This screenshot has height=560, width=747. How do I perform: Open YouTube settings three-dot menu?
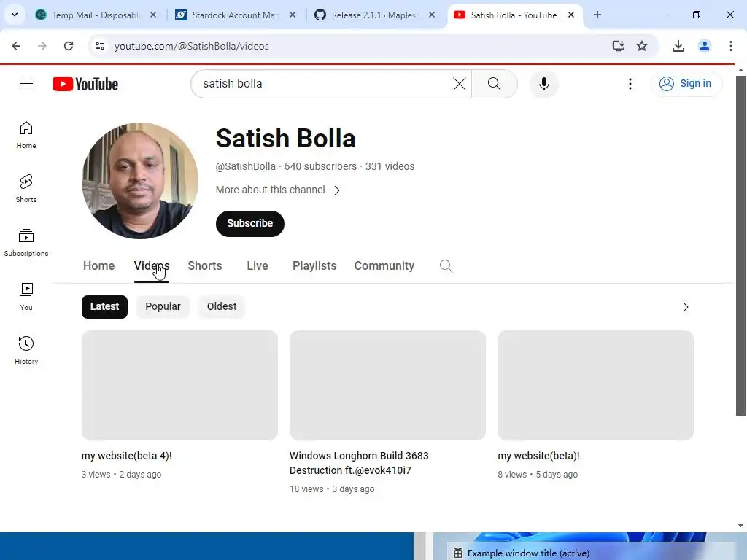[x=630, y=84]
